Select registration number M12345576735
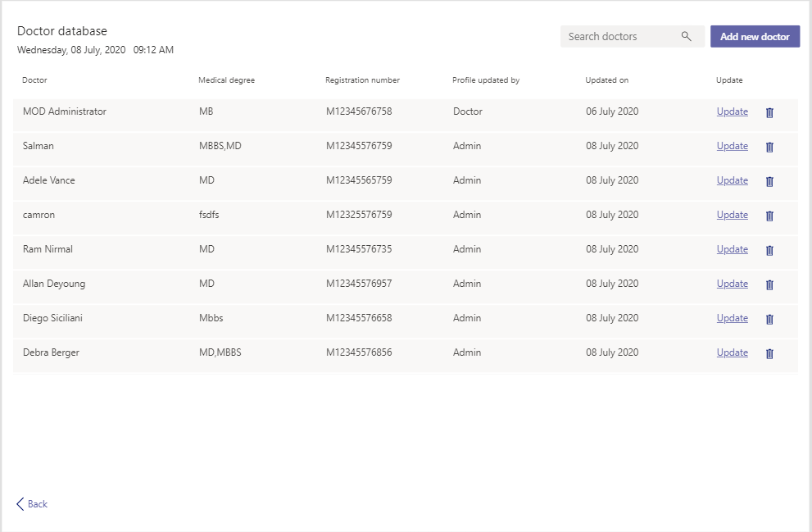This screenshot has width=812, height=532. pyautogui.click(x=359, y=249)
